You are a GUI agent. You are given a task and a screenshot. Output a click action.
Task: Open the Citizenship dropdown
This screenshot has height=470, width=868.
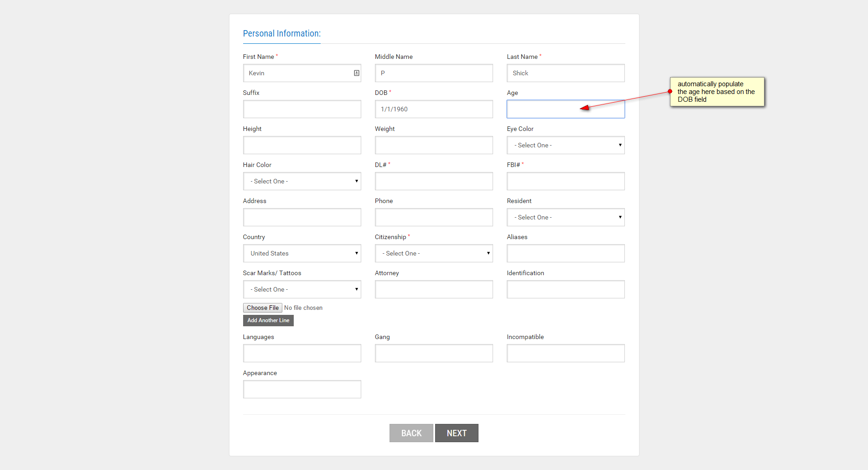[434, 253]
